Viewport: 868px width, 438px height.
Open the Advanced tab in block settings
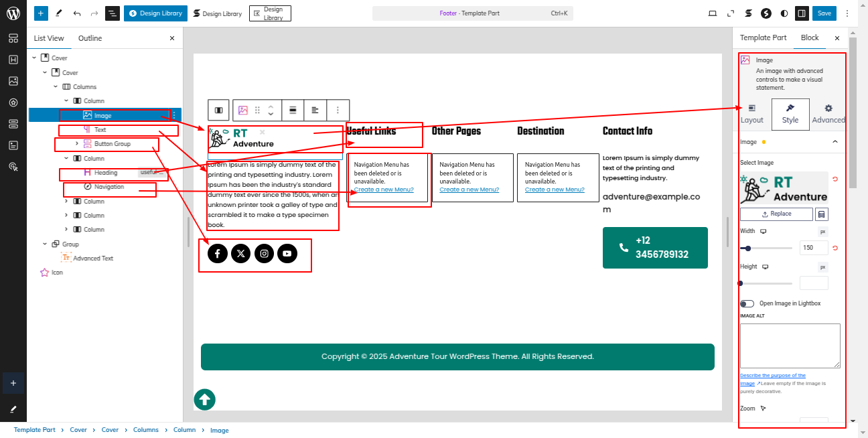click(828, 114)
